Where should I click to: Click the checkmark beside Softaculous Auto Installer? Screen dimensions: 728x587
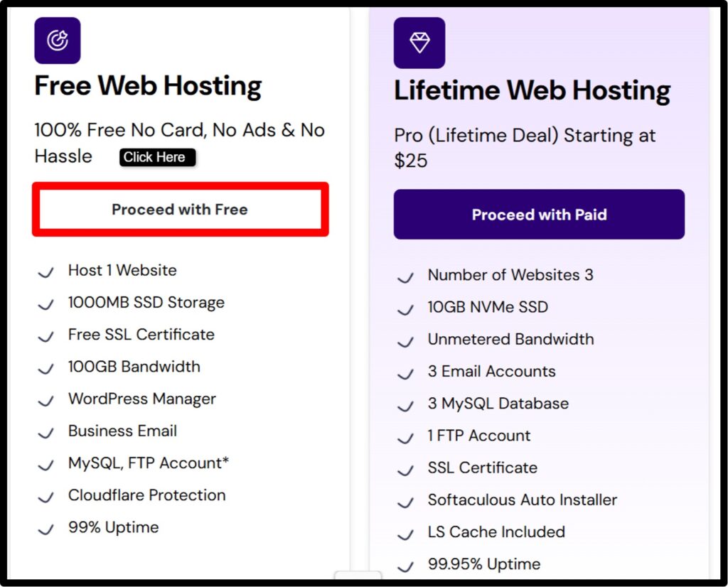pyautogui.click(x=405, y=503)
